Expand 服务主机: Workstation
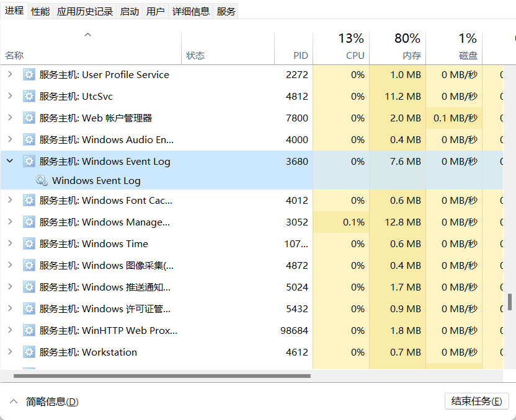516x420 pixels. 10,352
